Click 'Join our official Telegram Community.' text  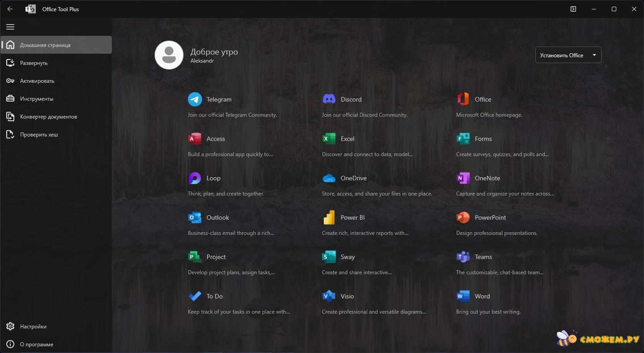[x=233, y=115]
